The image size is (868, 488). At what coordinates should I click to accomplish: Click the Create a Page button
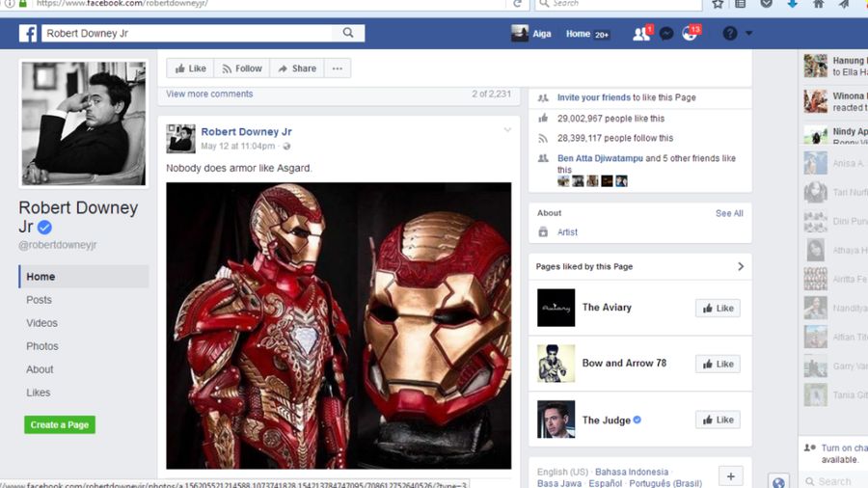(60, 425)
